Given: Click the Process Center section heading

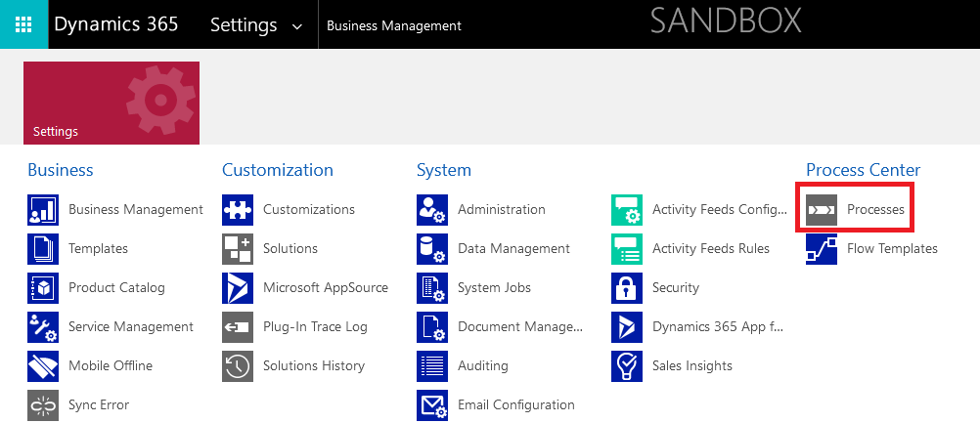Looking at the screenshot, I should point(864,170).
